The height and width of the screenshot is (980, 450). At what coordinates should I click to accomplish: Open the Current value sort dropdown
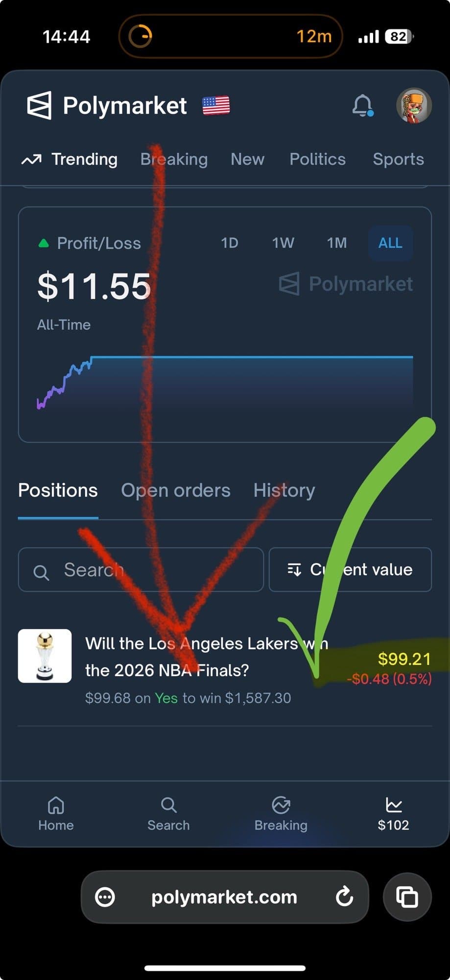[350, 569]
